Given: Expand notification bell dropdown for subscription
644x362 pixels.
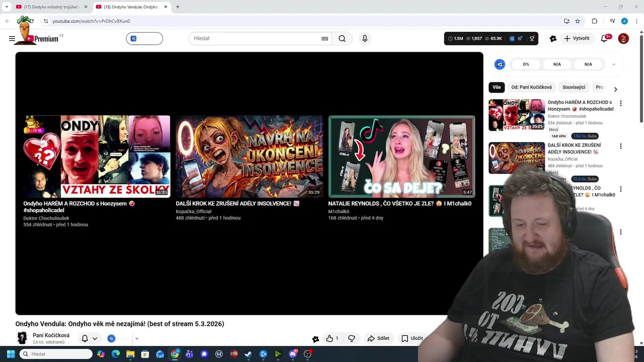Looking at the screenshot, I should coord(95,338).
